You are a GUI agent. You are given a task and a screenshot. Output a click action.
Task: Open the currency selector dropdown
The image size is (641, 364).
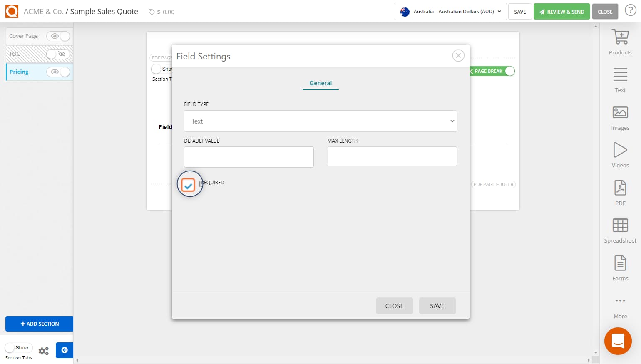(450, 11)
